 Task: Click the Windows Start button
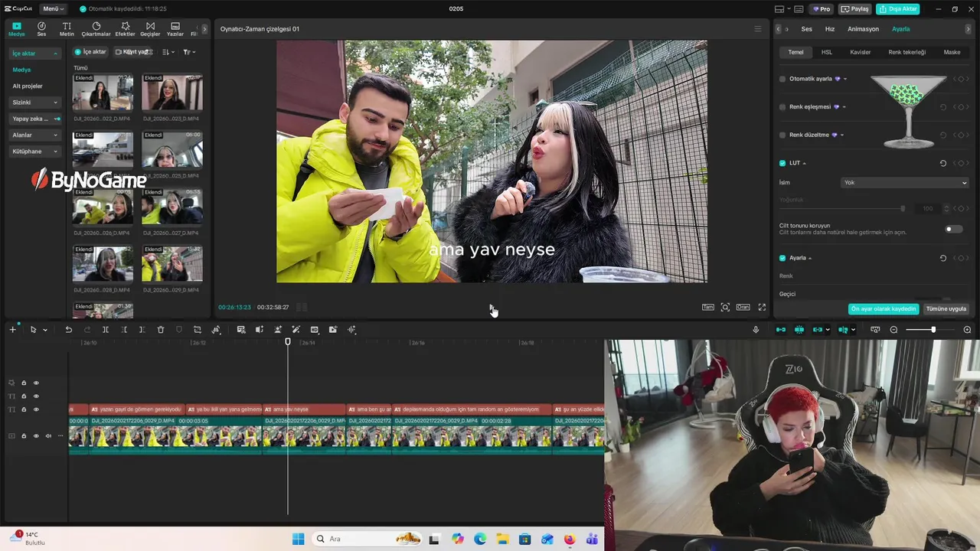pos(298,539)
